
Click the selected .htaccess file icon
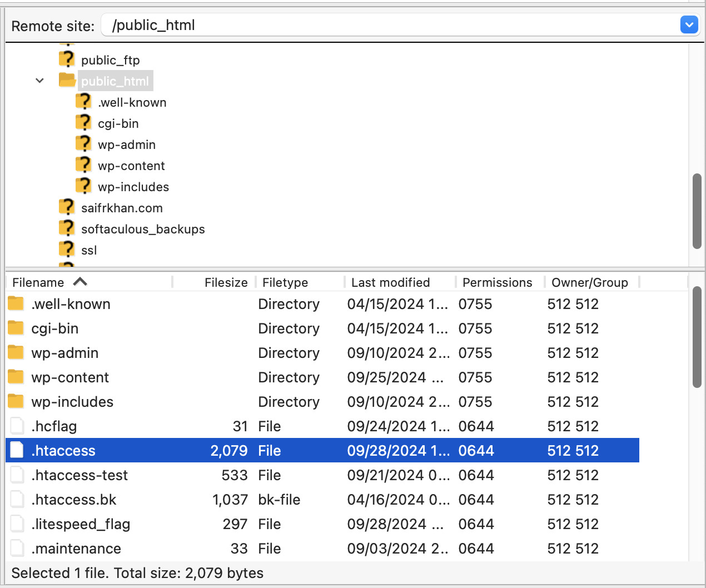pos(17,450)
